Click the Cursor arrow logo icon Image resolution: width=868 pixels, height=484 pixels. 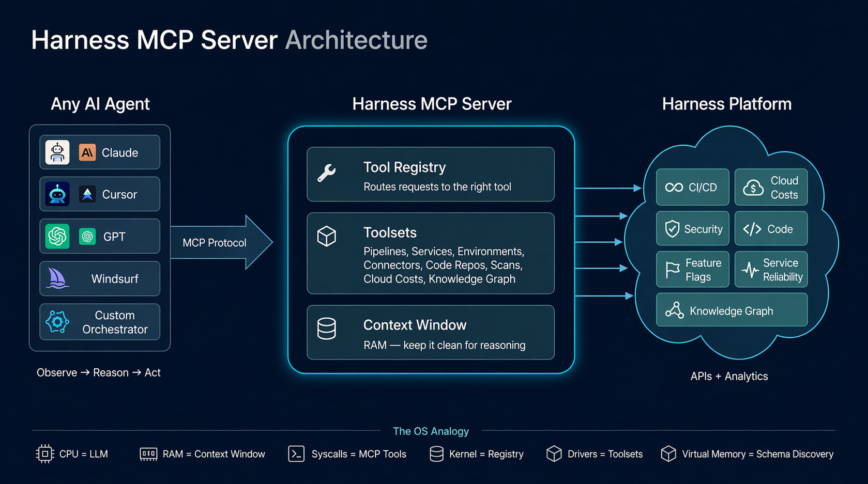(87, 194)
